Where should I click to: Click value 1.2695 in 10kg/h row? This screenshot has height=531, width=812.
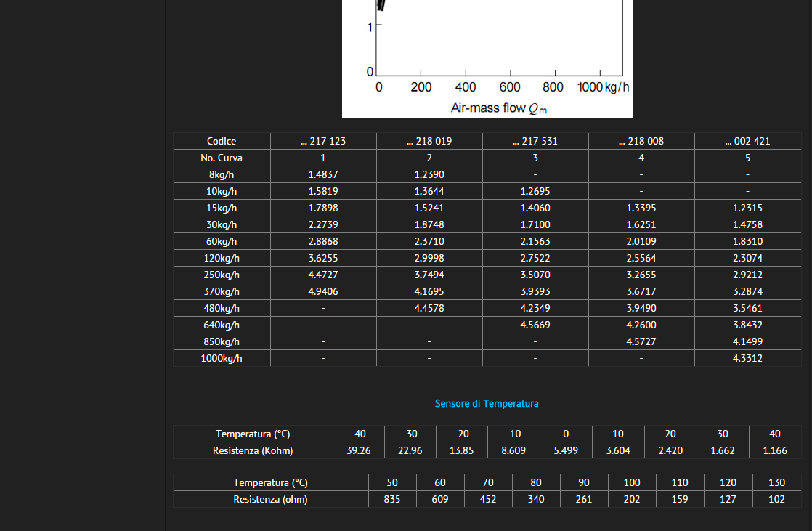pyautogui.click(x=535, y=191)
